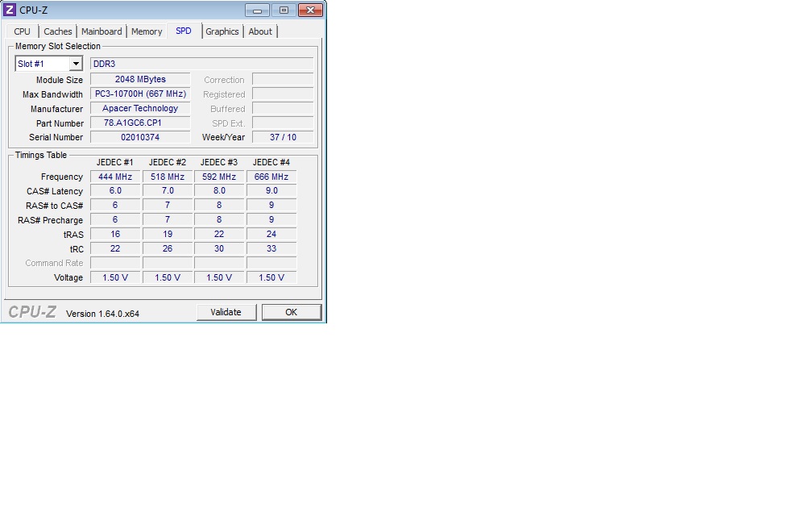Click tRC value 26

tap(168, 249)
